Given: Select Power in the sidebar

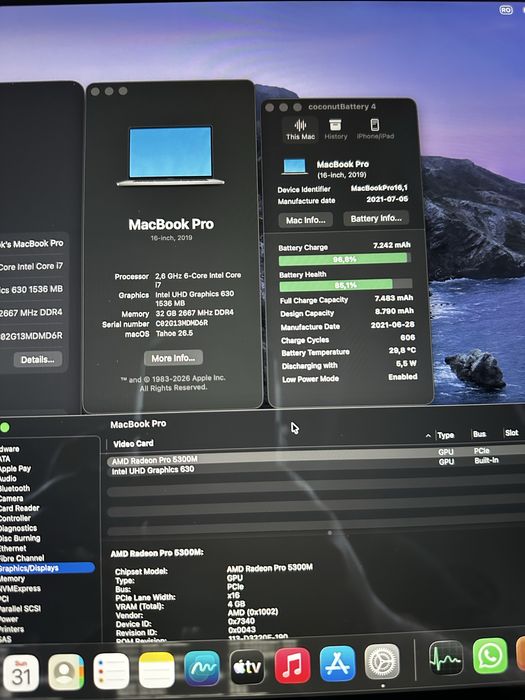Looking at the screenshot, I should point(9,619).
